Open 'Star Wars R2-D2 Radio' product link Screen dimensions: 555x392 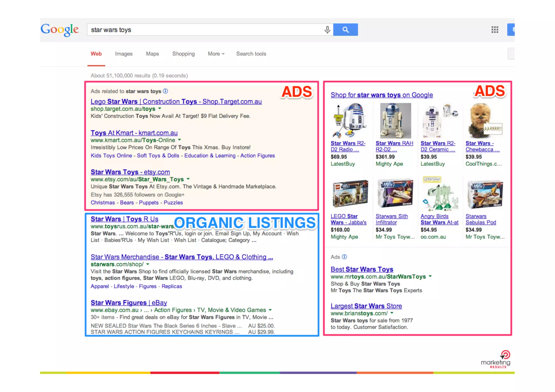tap(348, 146)
